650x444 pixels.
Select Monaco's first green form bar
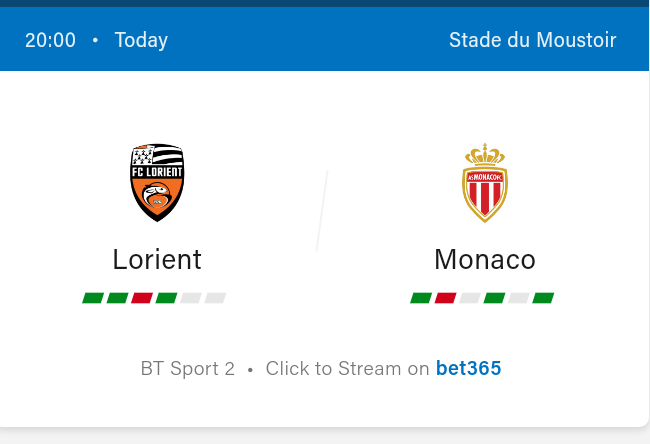point(421,298)
